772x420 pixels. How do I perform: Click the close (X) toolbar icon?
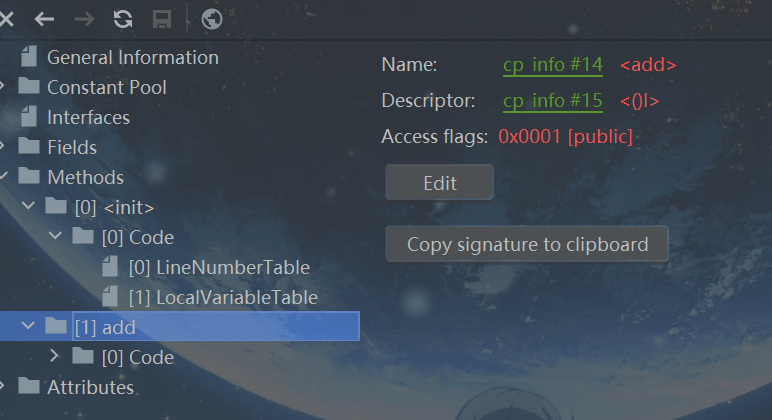coord(7,18)
